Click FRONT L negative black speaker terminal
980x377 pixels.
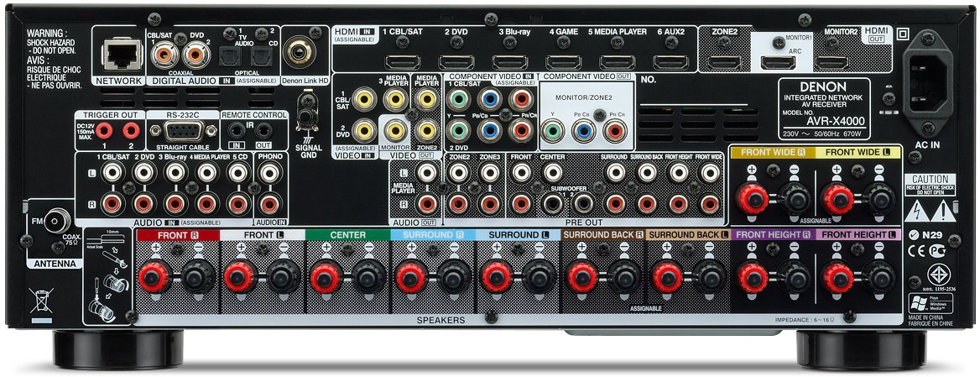click(x=283, y=278)
